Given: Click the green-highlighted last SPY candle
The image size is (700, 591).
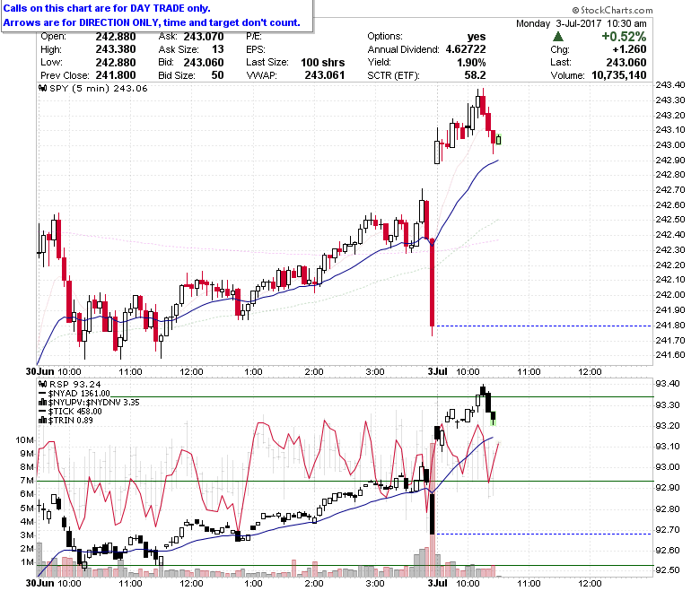Looking at the screenshot, I should (499, 140).
